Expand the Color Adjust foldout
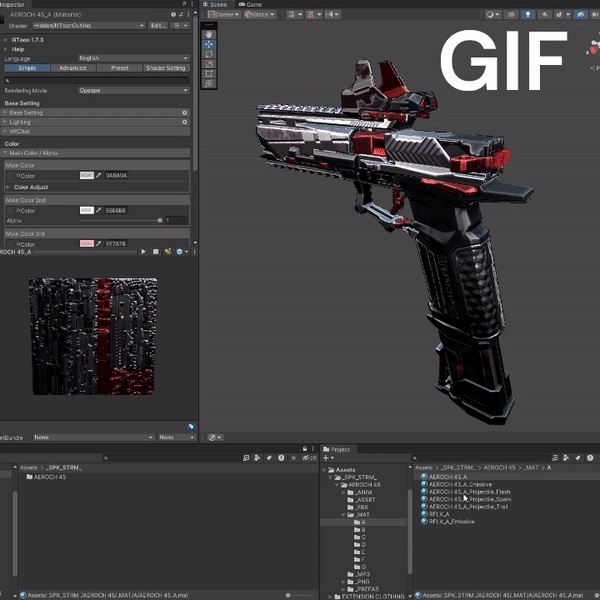The image size is (600, 600). (8, 187)
